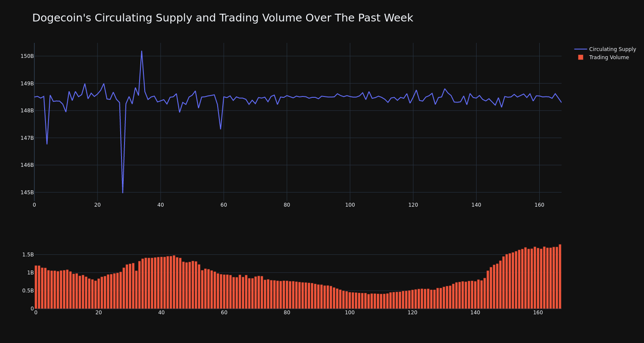Click the first trading volume bar at hour 0

[x=36, y=287]
